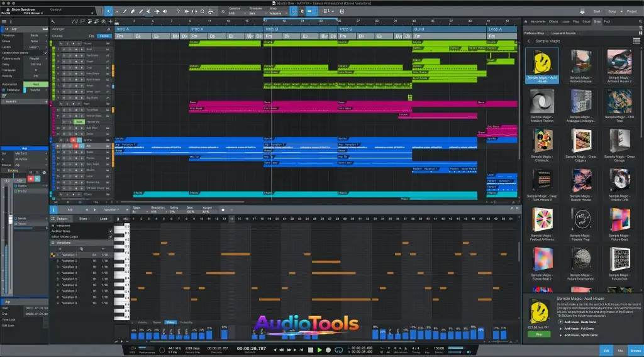Go back with arrow beside Sample Magic
Viewport: 644px width, 357px height.
point(529,41)
